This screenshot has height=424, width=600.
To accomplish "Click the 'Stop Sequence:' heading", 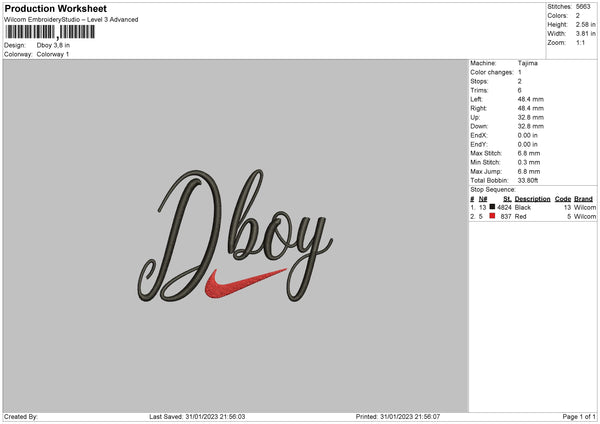I will point(493,190).
